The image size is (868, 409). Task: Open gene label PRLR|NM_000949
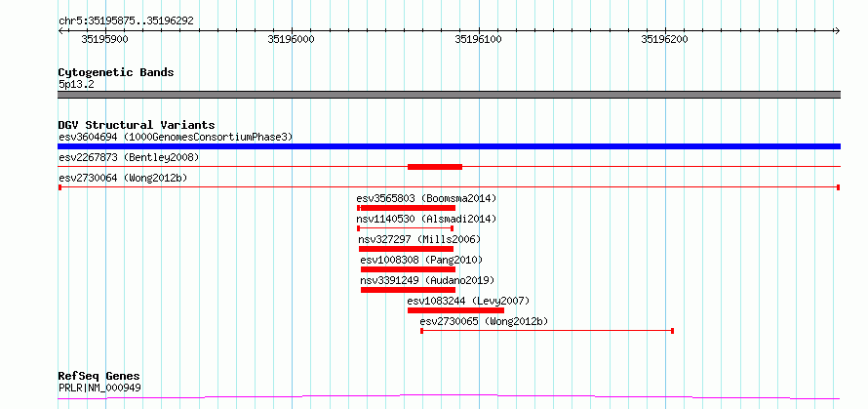99,388
